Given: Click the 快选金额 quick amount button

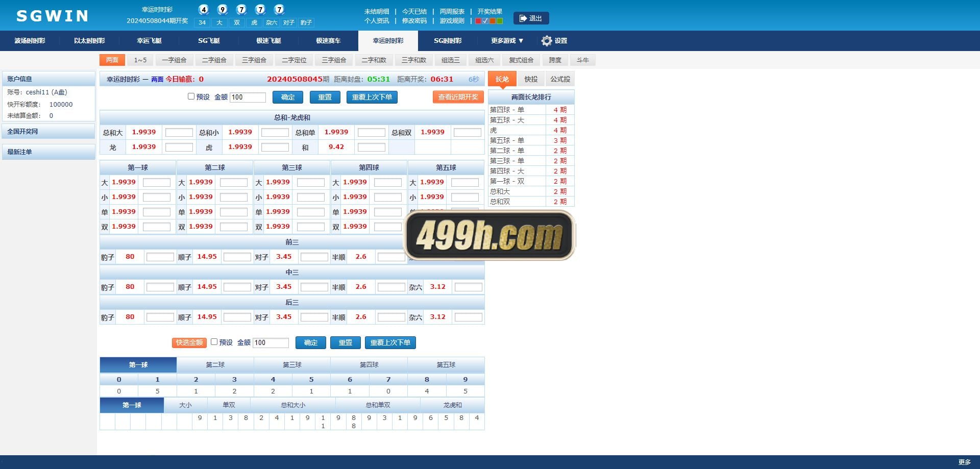Looking at the screenshot, I should click(x=189, y=343).
